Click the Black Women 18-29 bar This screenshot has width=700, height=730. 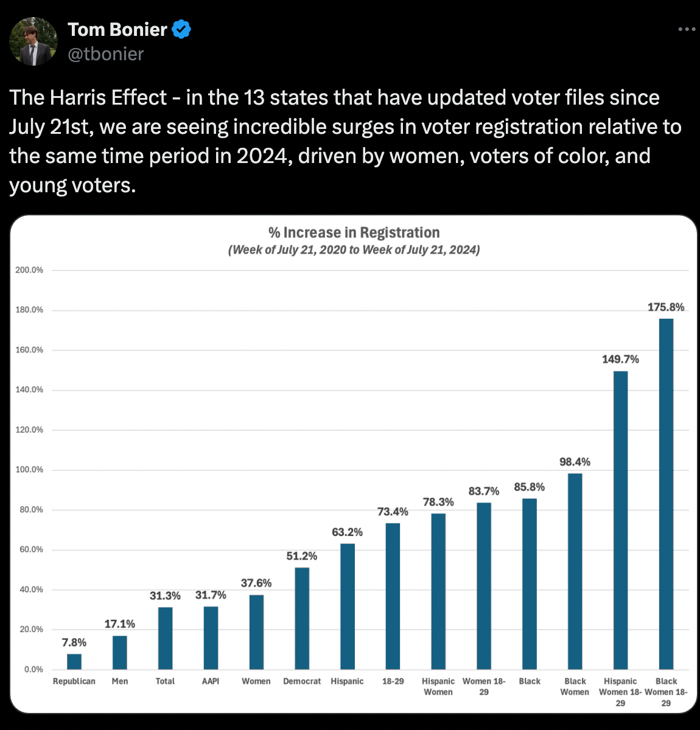(x=666, y=493)
